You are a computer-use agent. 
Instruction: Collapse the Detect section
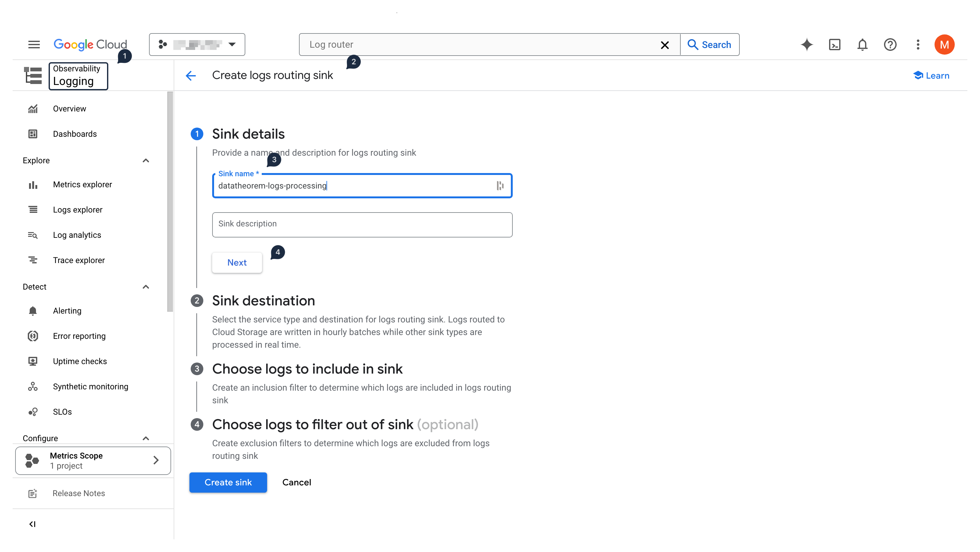coord(146,287)
